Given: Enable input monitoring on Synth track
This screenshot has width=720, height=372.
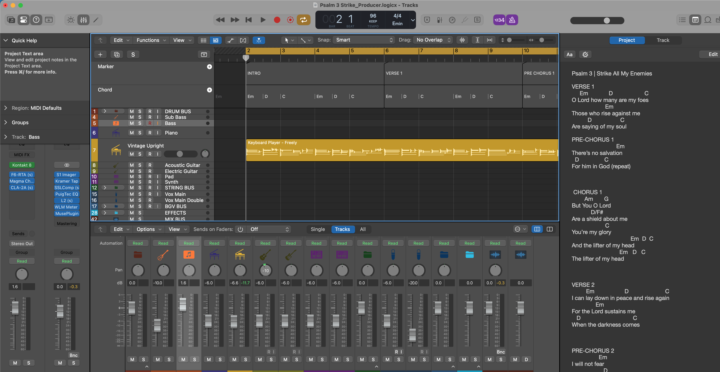Looking at the screenshot, I should coord(158,182).
